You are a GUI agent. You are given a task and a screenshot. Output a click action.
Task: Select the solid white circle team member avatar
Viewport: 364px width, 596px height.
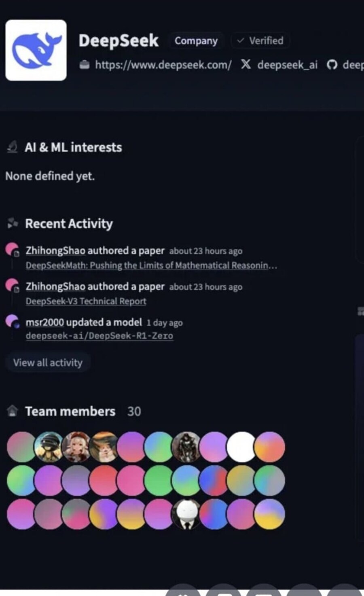[241, 447]
